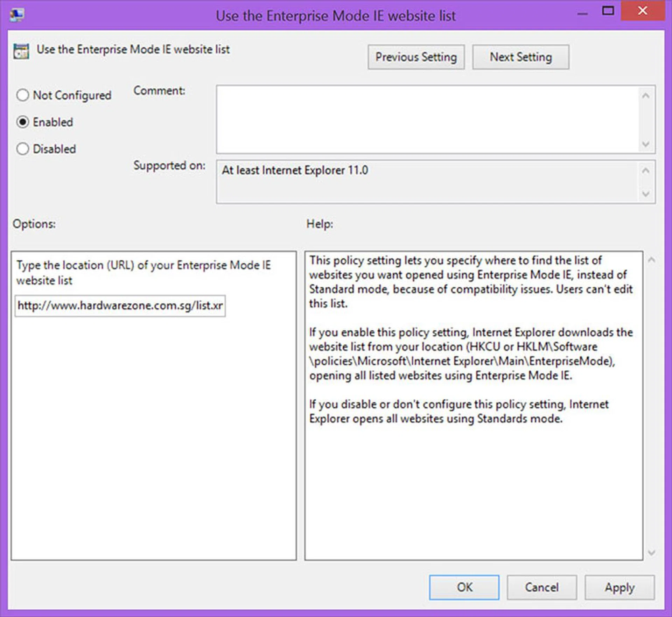Select the Not Configured radio button

coord(23,95)
